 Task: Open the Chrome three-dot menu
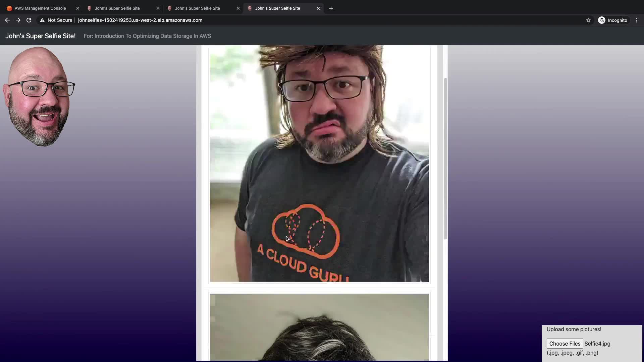[637, 20]
